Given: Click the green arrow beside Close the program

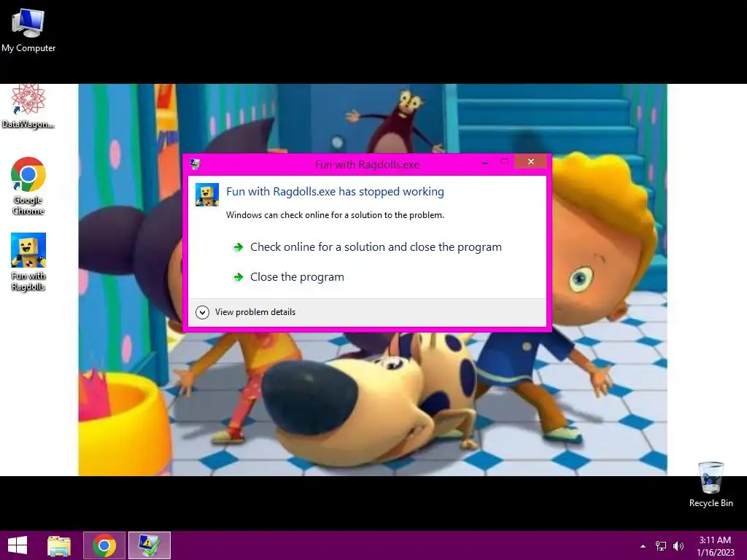Looking at the screenshot, I should [x=239, y=277].
